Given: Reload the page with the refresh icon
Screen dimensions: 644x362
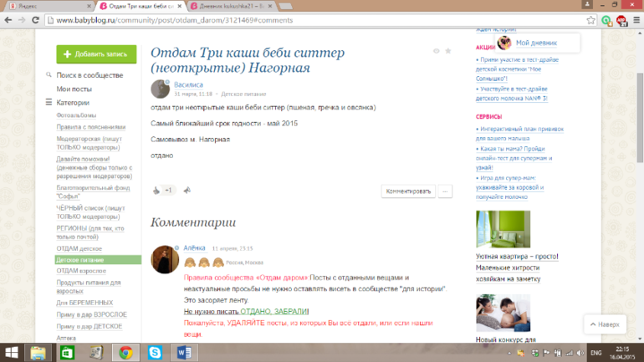Looking at the screenshot, I should 39,21.
